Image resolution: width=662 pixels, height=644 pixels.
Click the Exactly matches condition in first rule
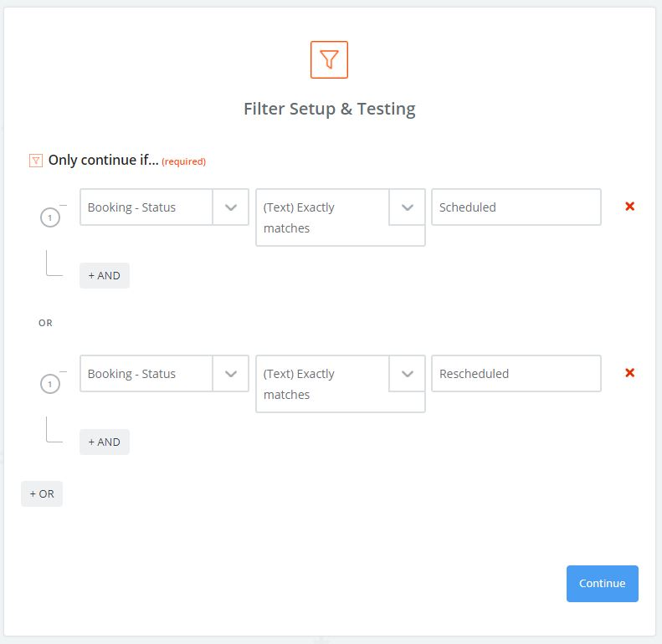tap(322, 217)
